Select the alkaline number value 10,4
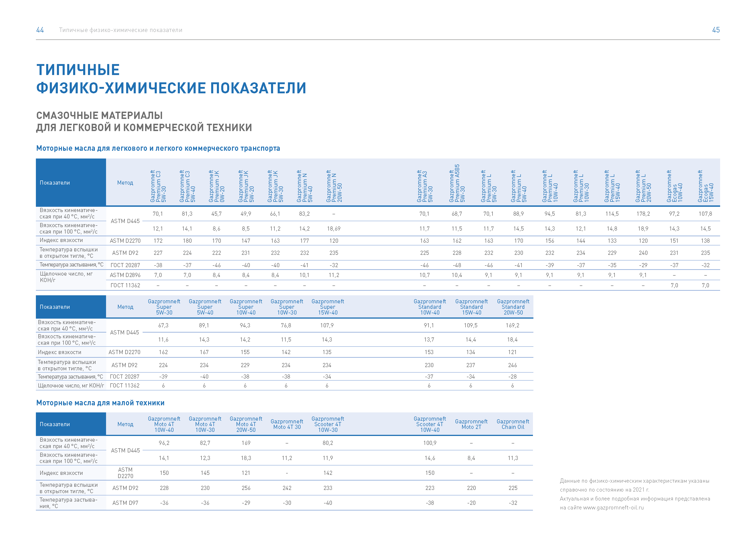The height and width of the screenshot is (535, 756). [x=457, y=275]
